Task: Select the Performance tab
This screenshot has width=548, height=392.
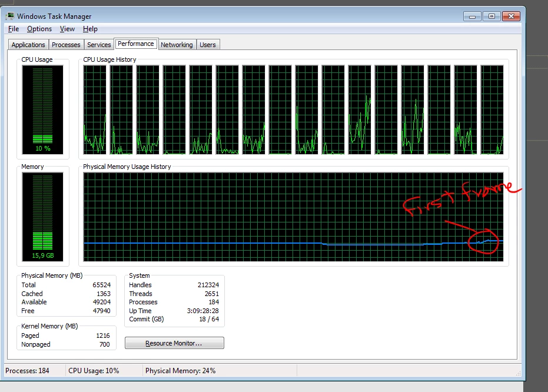Action: click(x=136, y=44)
